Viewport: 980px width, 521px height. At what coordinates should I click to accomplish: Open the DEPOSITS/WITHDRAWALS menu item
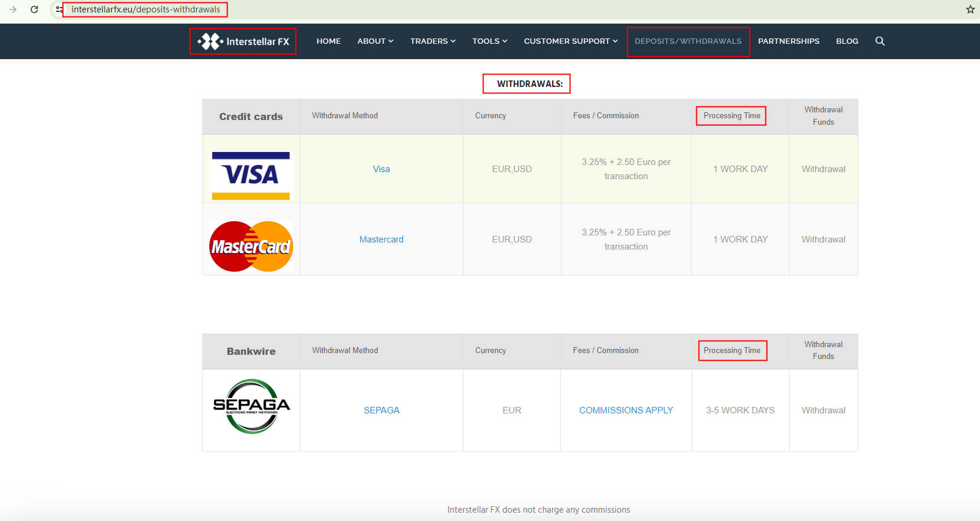(x=688, y=41)
